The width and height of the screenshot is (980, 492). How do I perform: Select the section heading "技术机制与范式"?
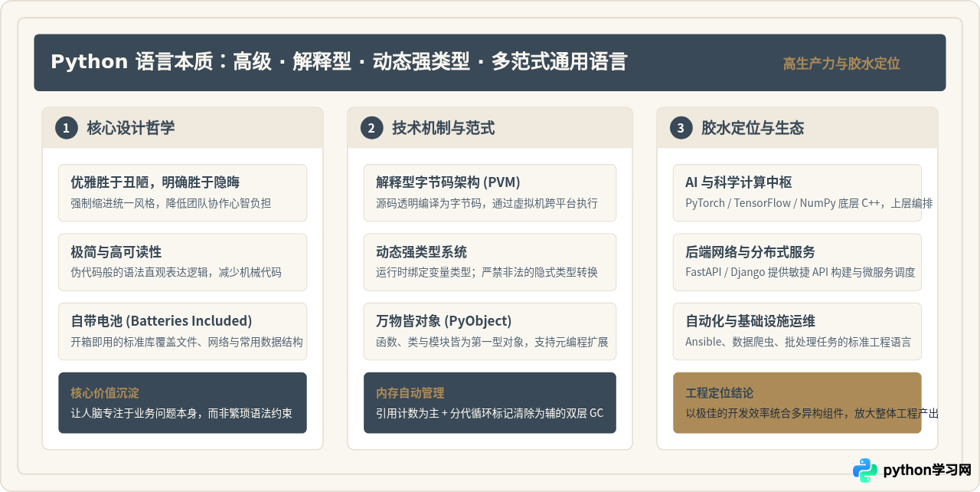coord(443,128)
